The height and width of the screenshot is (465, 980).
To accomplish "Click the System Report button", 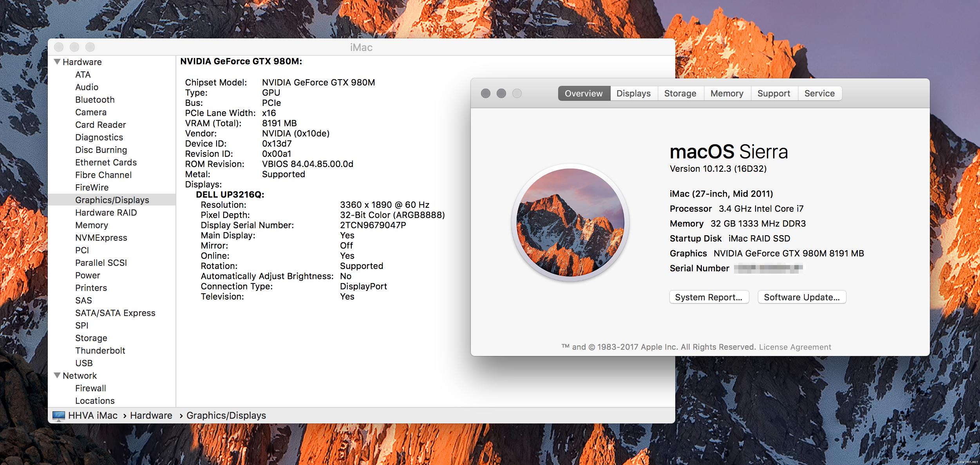I will click(x=709, y=297).
